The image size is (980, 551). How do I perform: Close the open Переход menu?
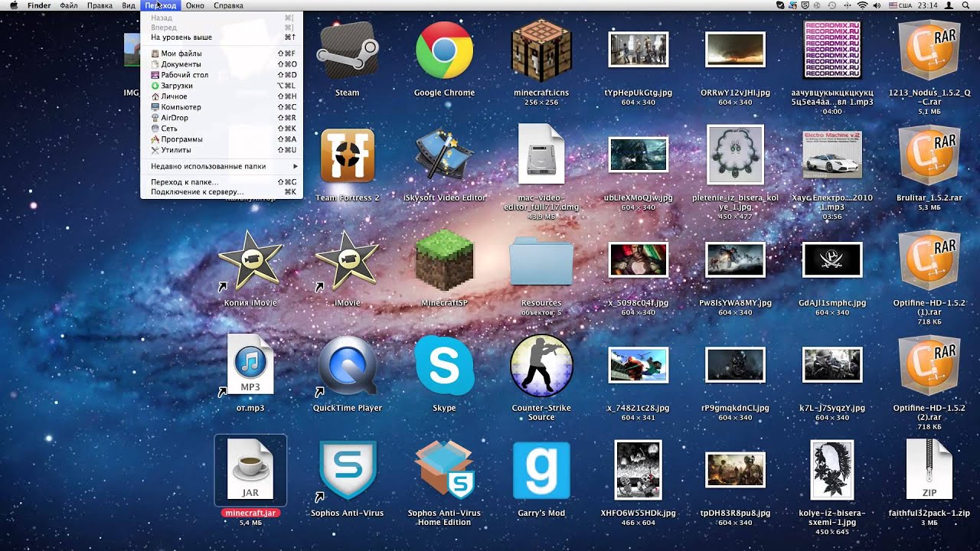[160, 5]
